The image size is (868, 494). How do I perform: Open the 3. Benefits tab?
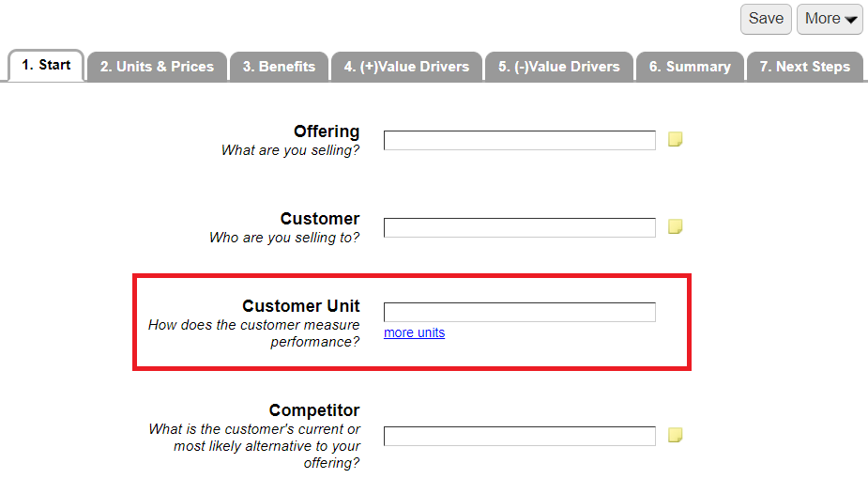[x=279, y=67]
